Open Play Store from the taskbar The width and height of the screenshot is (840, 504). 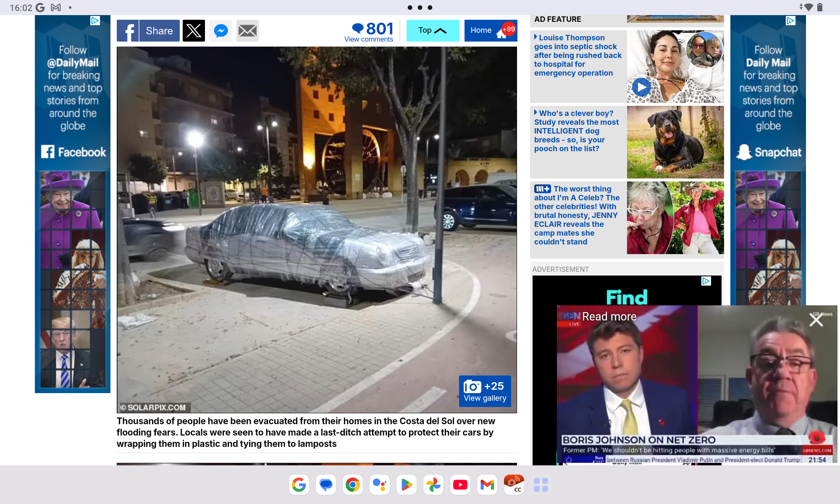tap(407, 485)
